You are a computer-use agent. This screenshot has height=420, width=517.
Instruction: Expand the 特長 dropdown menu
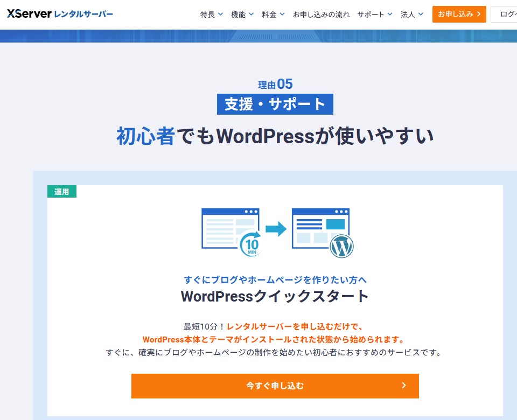[x=211, y=15]
